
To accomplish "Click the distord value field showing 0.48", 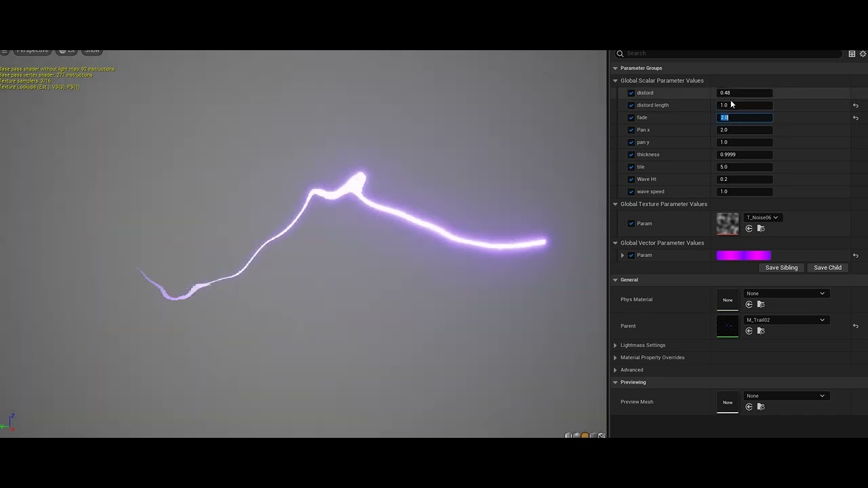I will [x=745, y=93].
